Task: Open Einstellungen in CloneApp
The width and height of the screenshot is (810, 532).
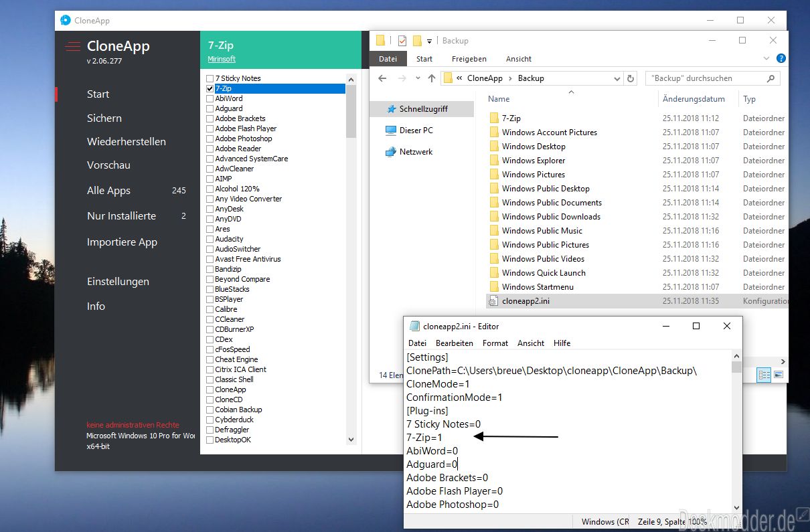Action: [118, 281]
